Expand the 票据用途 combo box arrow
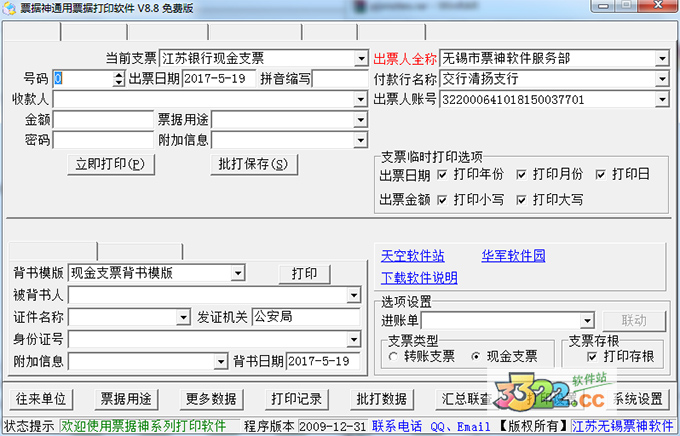The height and width of the screenshot is (436, 680). coord(361,120)
